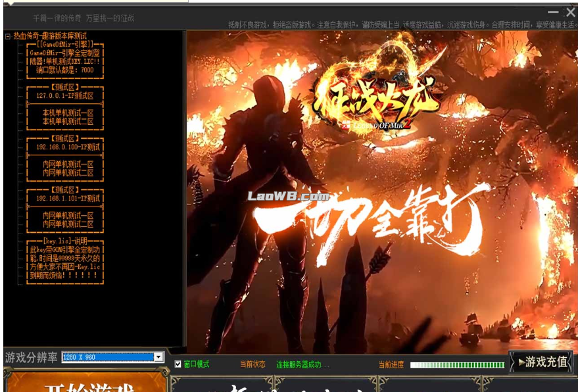
Task: Click the 当前状态 label
Action: click(253, 364)
